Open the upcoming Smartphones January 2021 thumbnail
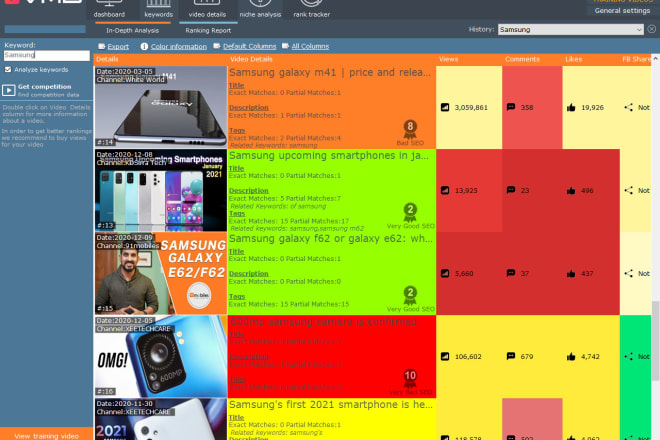This screenshot has height=440, width=660. click(161, 190)
